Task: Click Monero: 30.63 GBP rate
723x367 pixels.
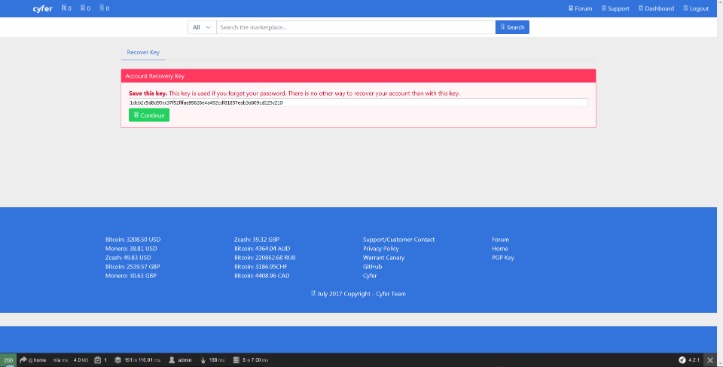Action: [130, 276]
